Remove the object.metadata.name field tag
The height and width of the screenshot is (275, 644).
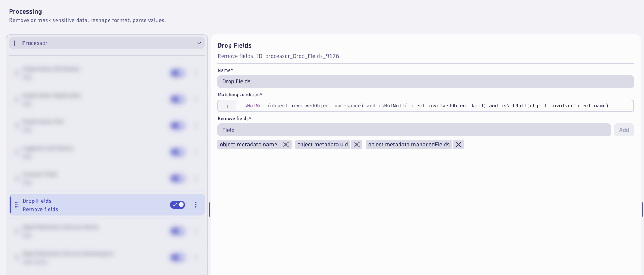tap(286, 145)
